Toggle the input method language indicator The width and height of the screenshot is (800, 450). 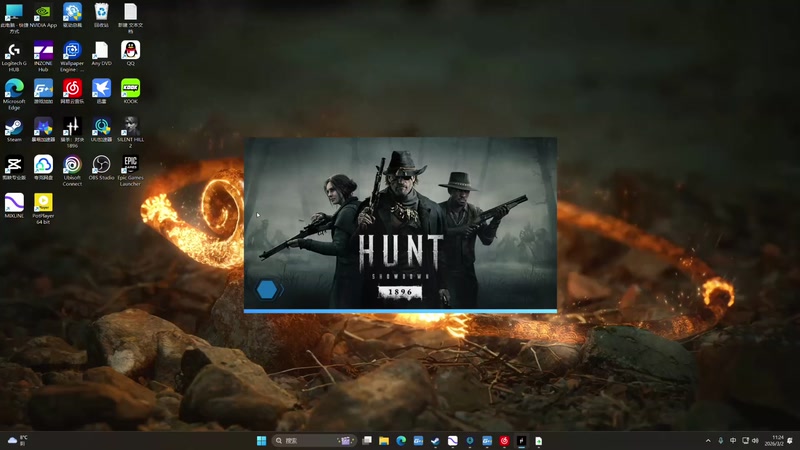(x=733, y=441)
